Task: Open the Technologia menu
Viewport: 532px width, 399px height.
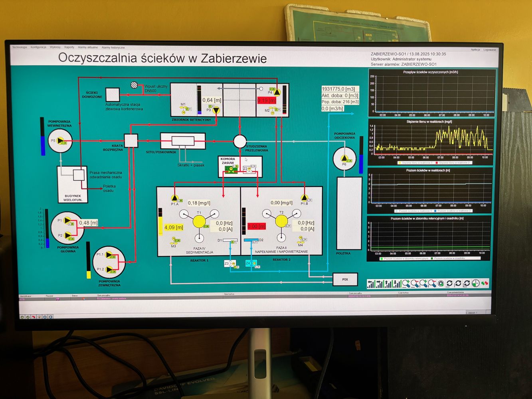Action: (19, 47)
